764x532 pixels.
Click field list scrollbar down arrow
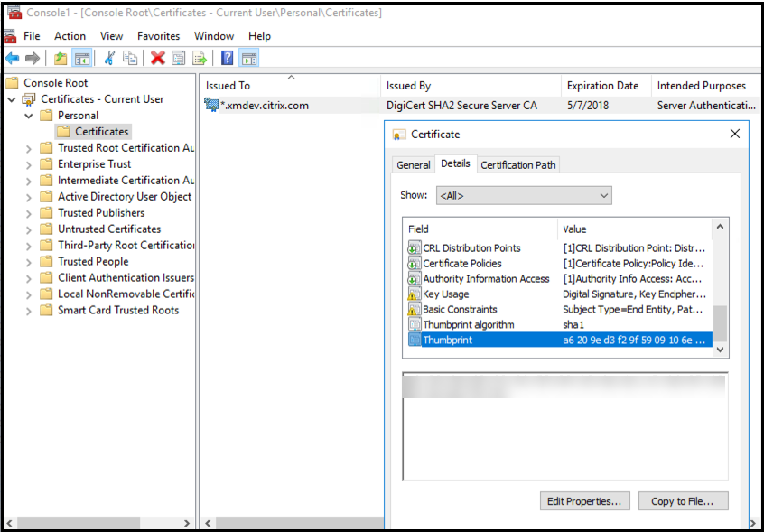[720, 350]
